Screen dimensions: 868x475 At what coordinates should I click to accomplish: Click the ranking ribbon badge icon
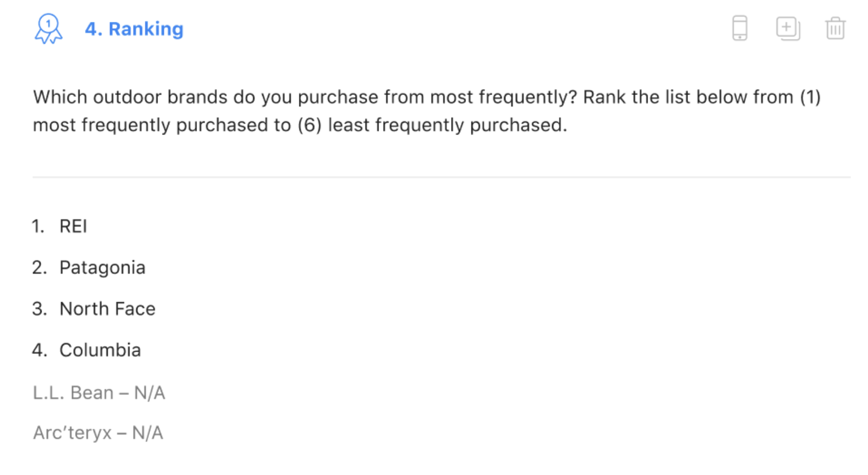(x=49, y=29)
